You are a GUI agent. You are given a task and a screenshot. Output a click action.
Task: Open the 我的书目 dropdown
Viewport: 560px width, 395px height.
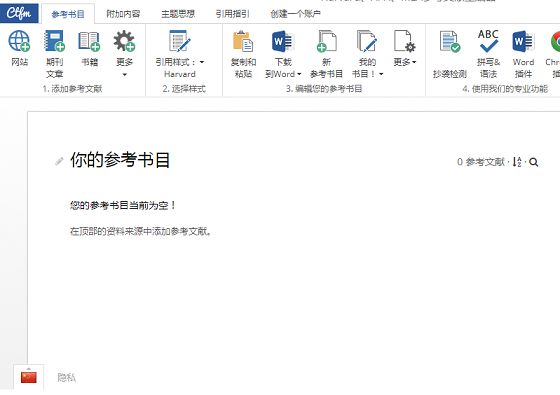pos(367,54)
